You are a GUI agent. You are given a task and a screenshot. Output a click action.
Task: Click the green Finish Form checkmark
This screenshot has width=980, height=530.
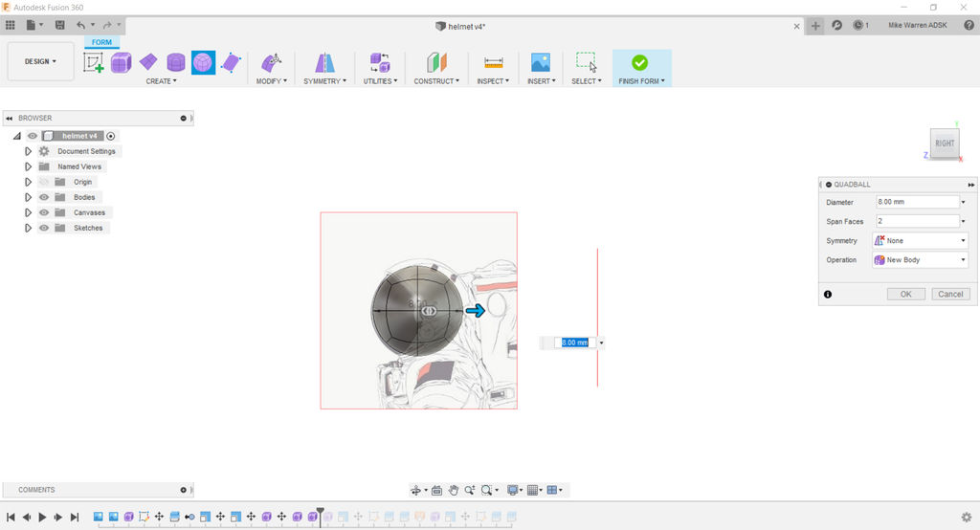(639, 62)
